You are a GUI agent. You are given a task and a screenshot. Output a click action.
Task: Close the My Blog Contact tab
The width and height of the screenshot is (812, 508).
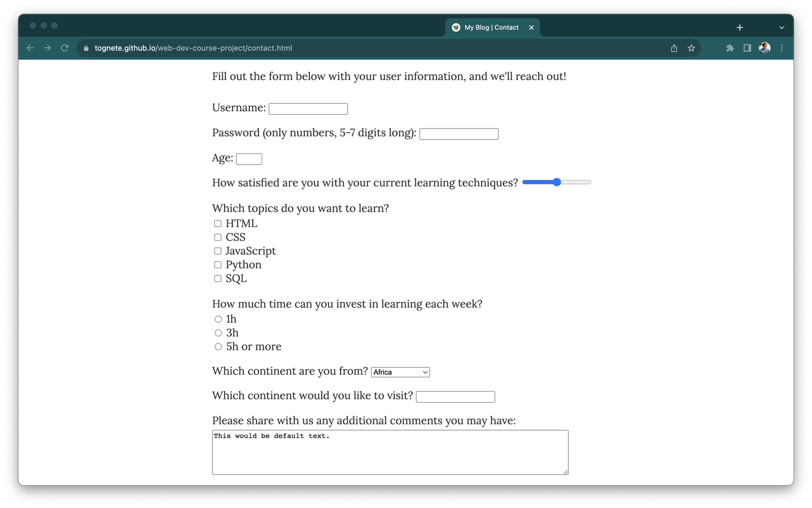pos(531,28)
